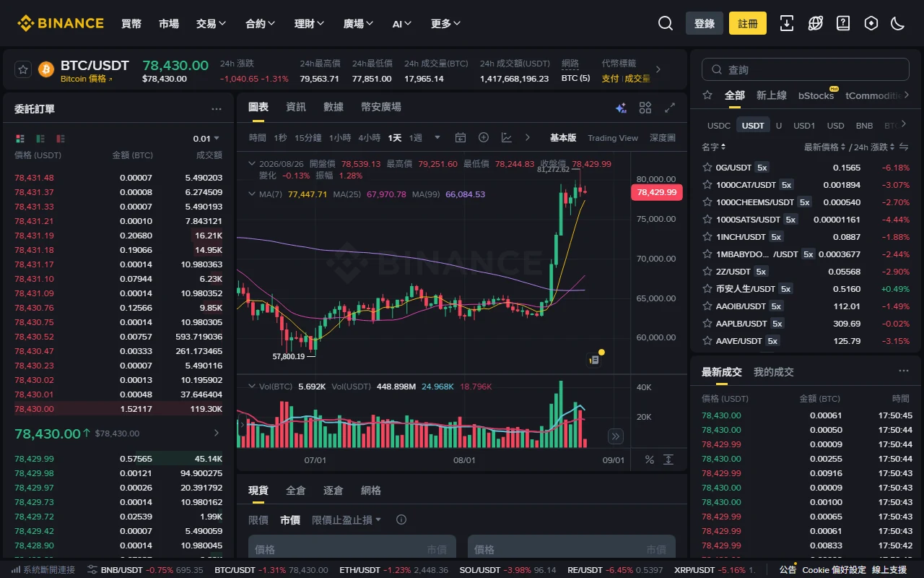Expand the 合約 menu

pos(260,23)
